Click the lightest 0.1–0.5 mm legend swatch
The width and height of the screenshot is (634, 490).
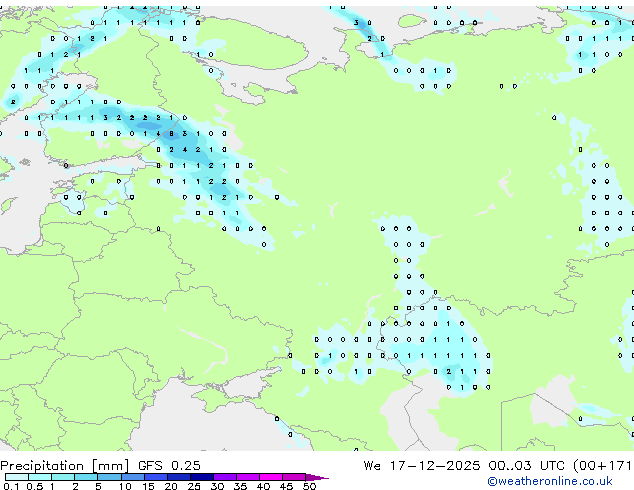click(17, 477)
